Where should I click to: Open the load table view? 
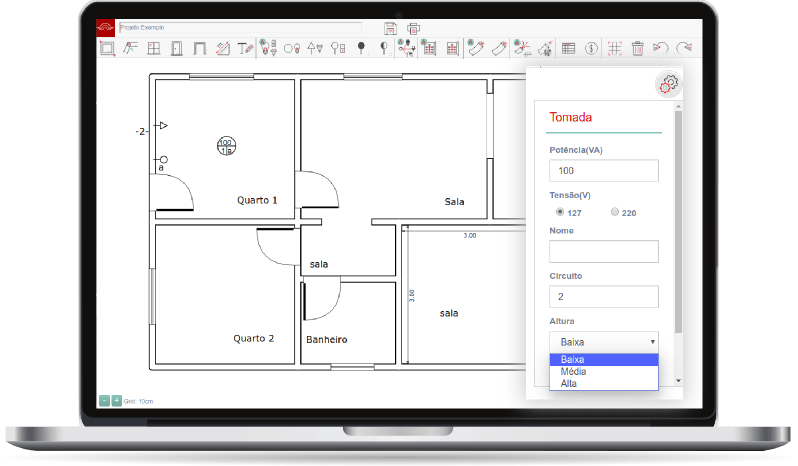pyautogui.click(x=568, y=48)
